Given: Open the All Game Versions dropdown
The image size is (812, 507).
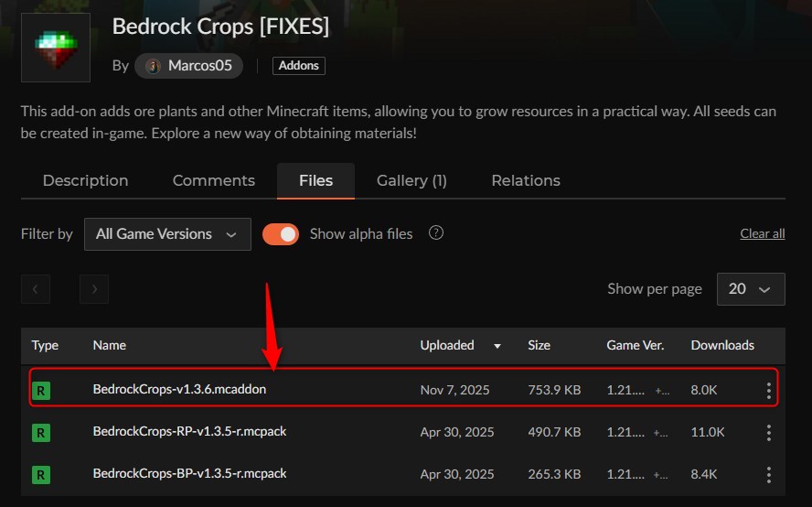Looking at the screenshot, I should pos(167,234).
